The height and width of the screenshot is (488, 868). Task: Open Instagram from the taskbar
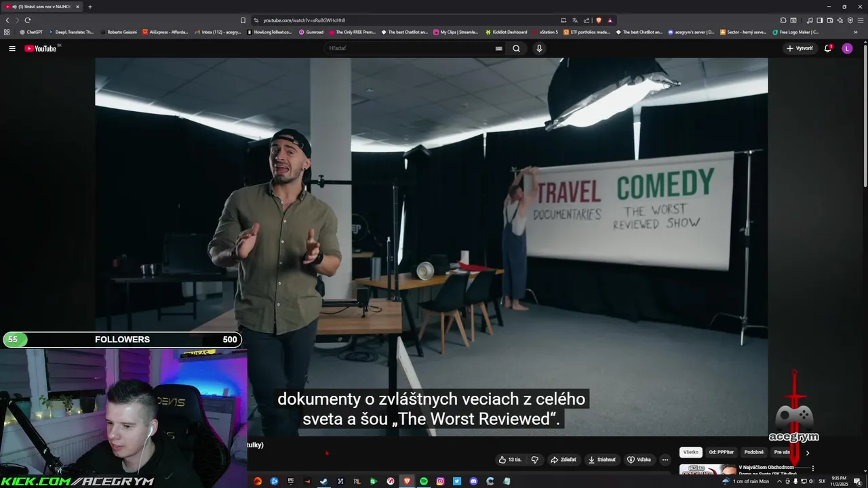(x=440, y=481)
